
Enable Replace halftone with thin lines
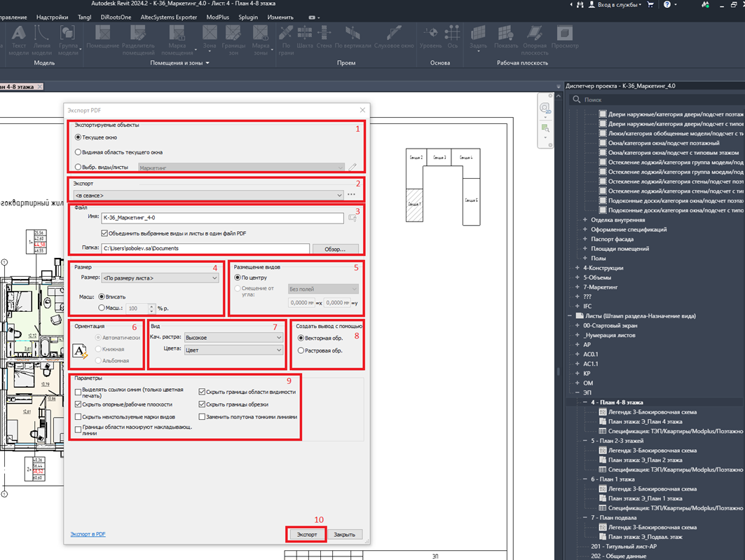(202, 416)
